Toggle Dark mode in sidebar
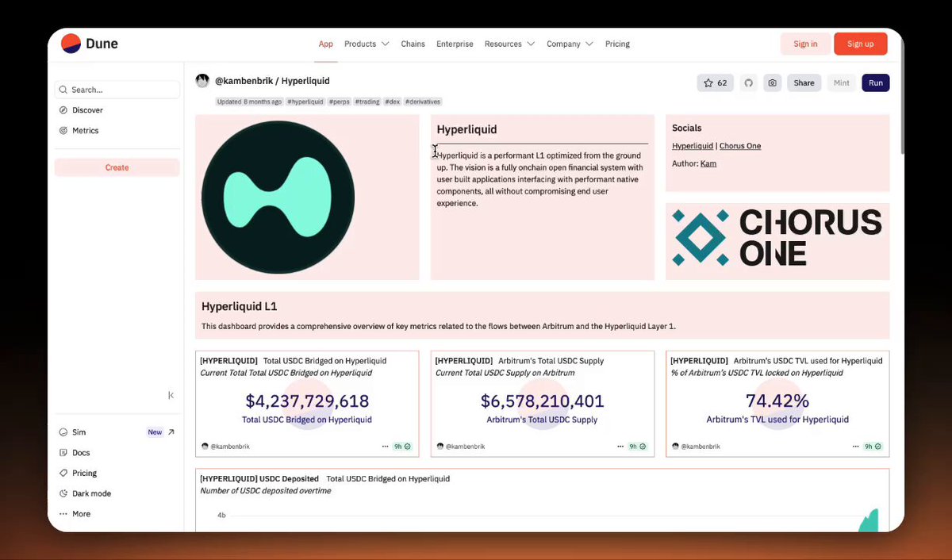952x560 pixels. tap(85, 493)
